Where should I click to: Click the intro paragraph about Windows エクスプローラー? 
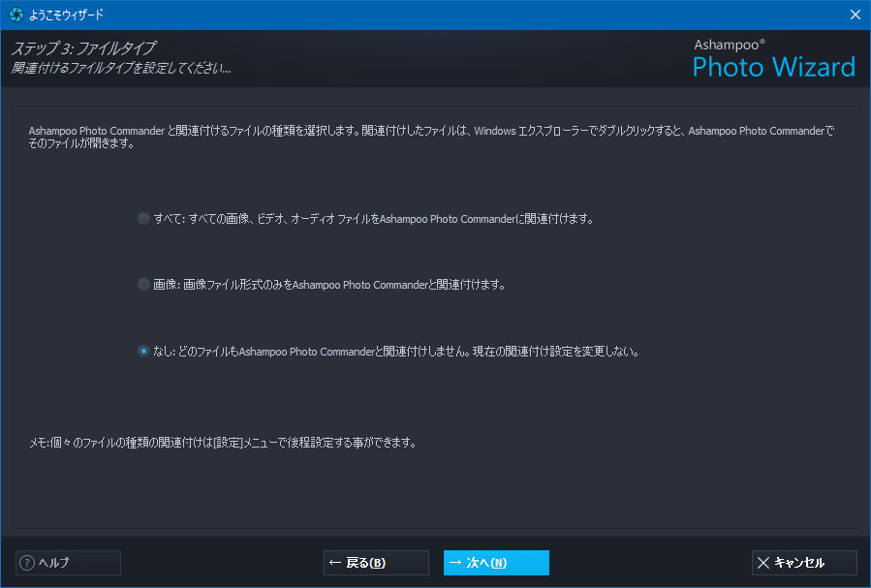pos(431,138)
